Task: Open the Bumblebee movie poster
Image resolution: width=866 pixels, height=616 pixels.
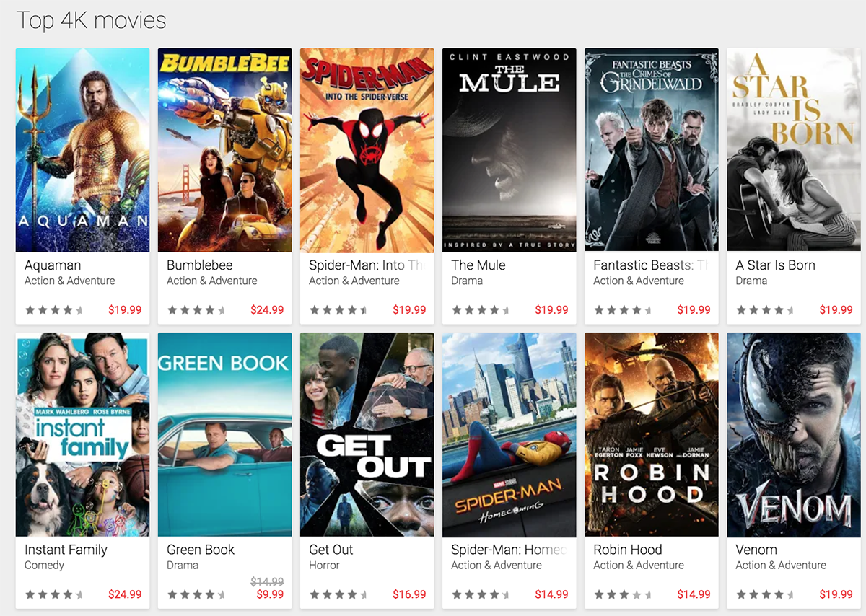Action: coord(224,150)
